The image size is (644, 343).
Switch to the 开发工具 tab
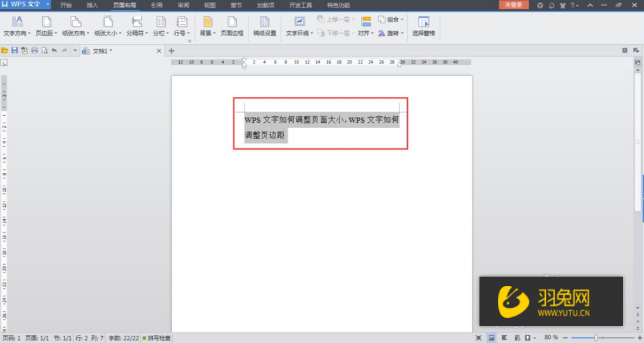pyautogui.click(x=300, y=5)
